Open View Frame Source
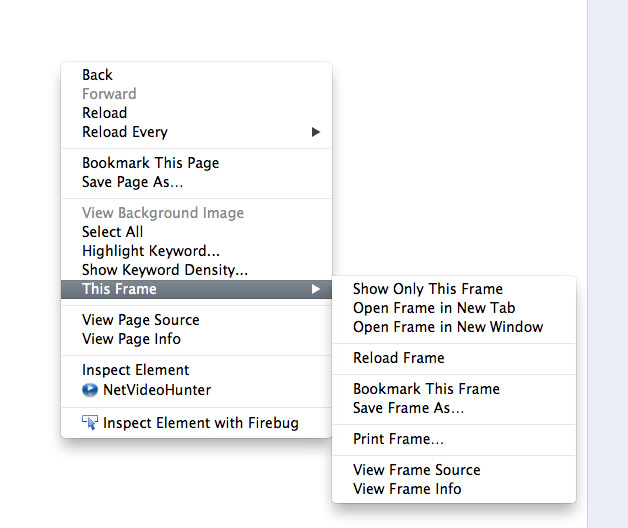628x528 pixels. point(416,470)
